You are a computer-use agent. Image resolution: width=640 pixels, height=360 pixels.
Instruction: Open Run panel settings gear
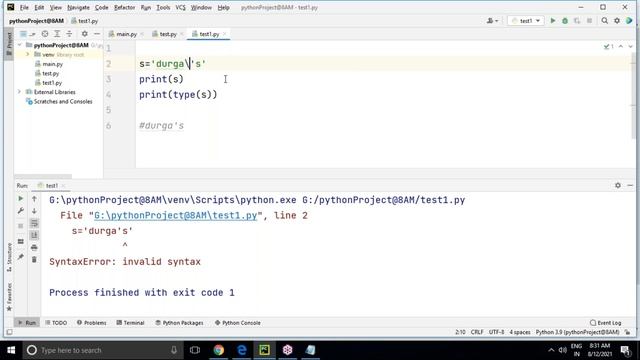[x=618, y=185]
